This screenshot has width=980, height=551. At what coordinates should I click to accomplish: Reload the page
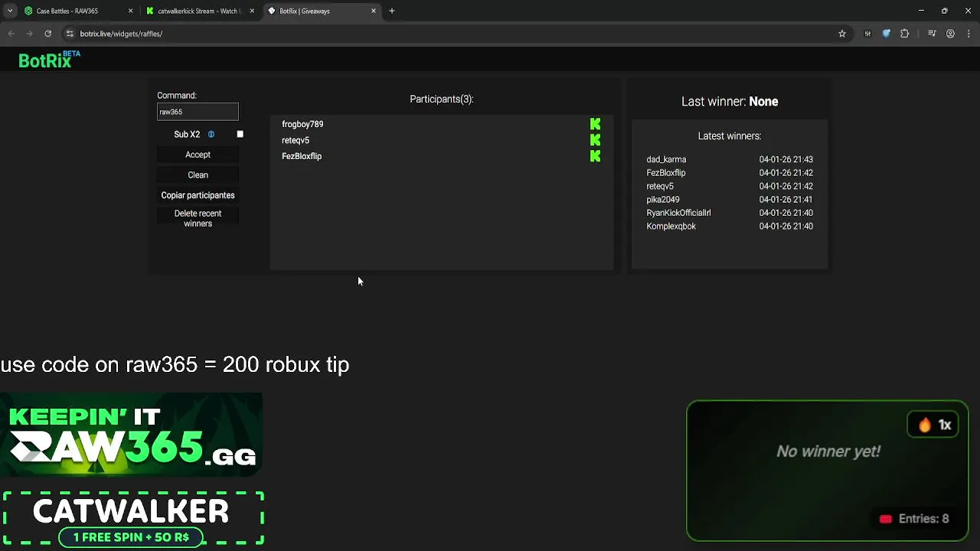tap(48, 34)
